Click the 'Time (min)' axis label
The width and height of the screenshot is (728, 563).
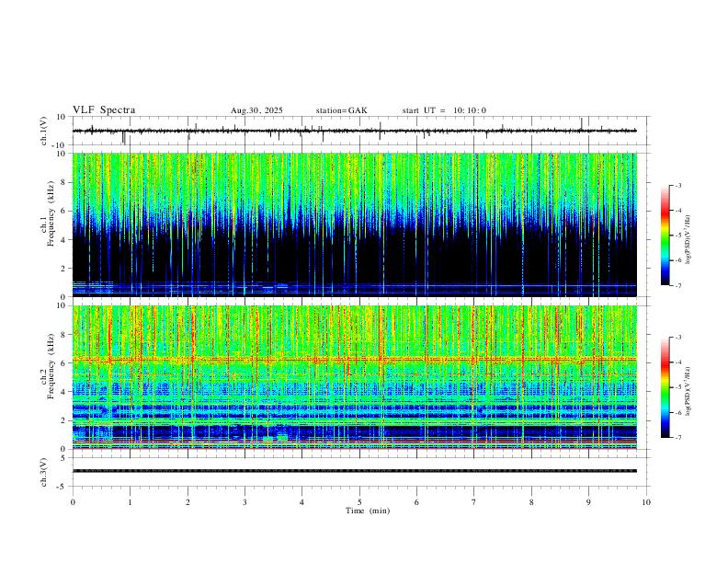(x=368, y=511)
